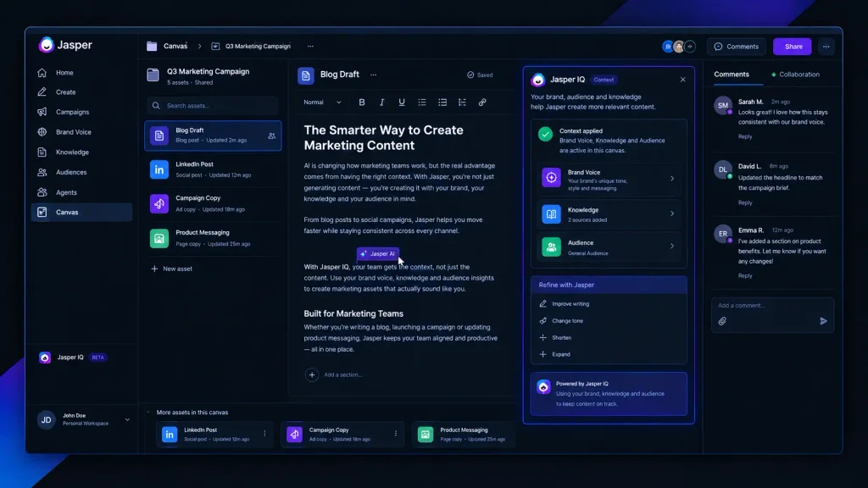Click the Jasper logo in the sidebar
This screenshot has height=488, width=868.
click(65, 45)
